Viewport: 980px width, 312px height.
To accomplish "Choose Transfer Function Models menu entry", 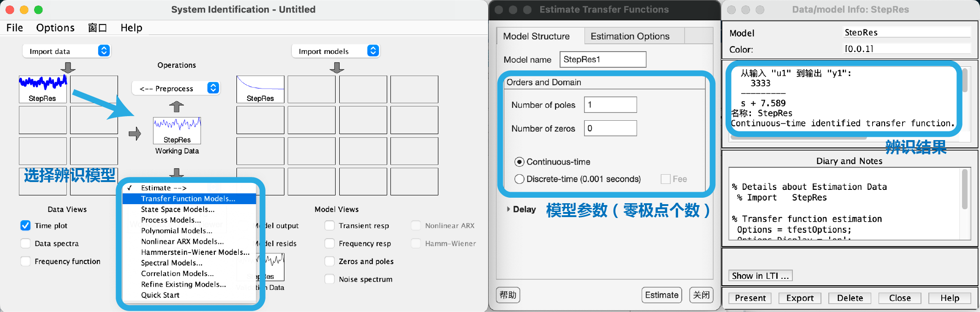I will pyautogui.click(x=189, y=199).
